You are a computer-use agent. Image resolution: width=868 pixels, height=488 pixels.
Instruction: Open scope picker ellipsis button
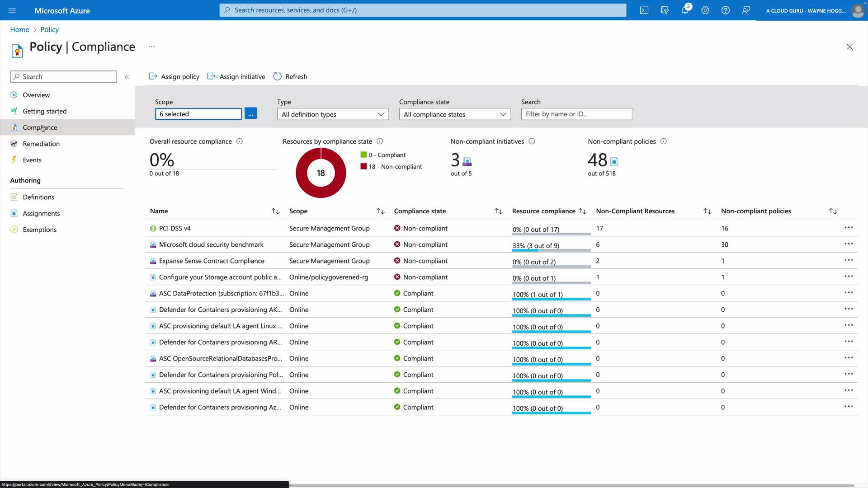(x=250, y=114)
